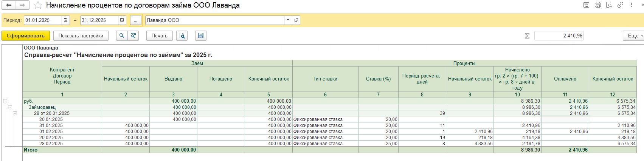The image size is (644, 161).
Task: Save report using blue floppy disk icon
Action: click(201, 36)
